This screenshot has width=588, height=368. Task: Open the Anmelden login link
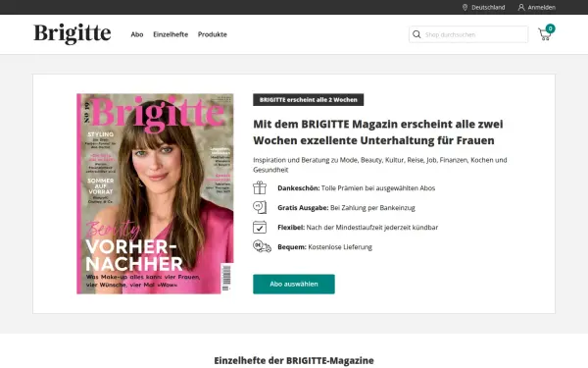tap(542, 7)
